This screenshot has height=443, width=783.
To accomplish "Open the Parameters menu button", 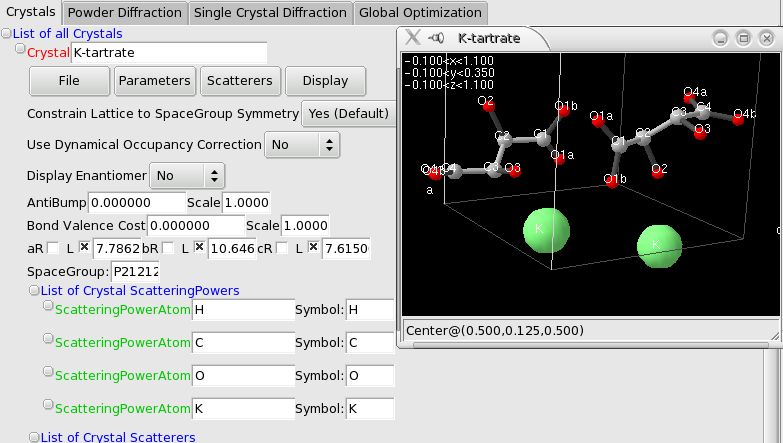I will pos(154,80).
